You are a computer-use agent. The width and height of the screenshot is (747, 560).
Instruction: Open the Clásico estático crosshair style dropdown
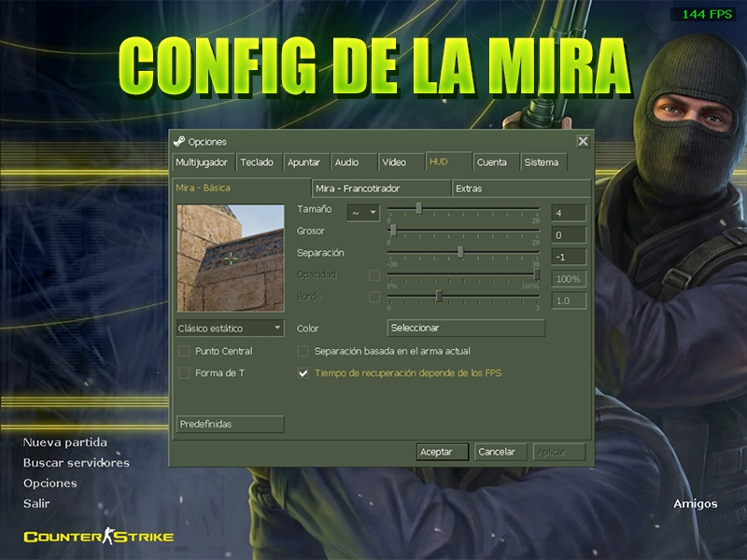tap(230, 329)
